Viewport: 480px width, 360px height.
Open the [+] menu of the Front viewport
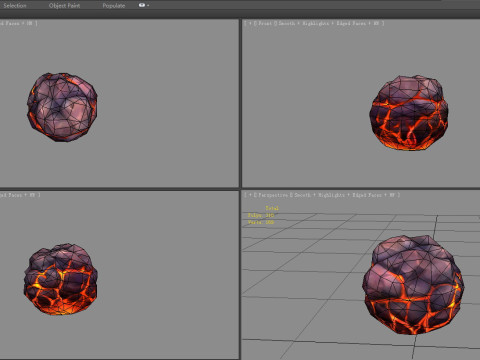tap(250, 23)
